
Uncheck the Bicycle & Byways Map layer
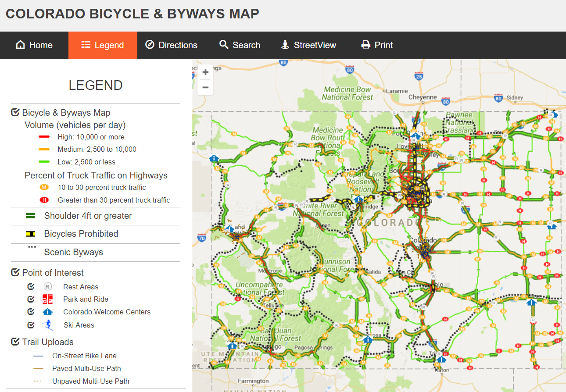(15, 113)
